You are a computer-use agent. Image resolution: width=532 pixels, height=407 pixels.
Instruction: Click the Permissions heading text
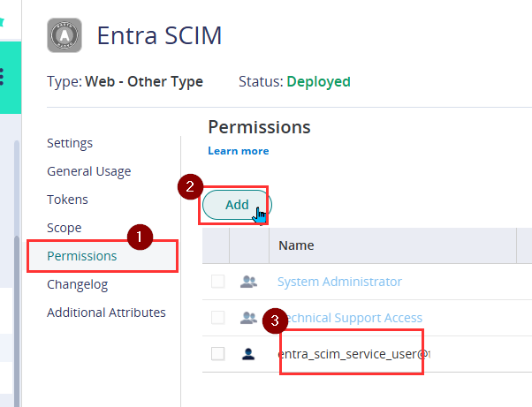[259, 127]
